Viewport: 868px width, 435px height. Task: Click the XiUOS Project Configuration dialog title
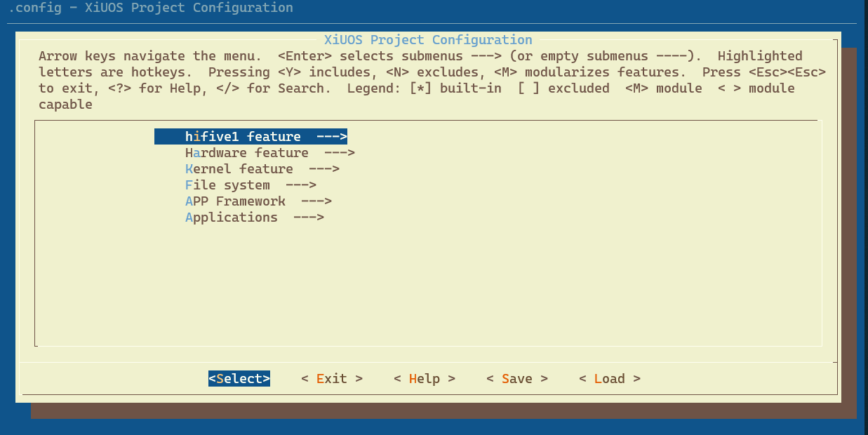(428, 40)
